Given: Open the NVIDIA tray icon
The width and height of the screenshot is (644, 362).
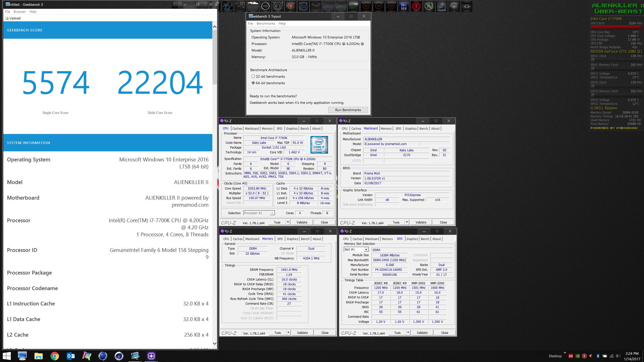Looking at the screenshot, I should (578, 356).
